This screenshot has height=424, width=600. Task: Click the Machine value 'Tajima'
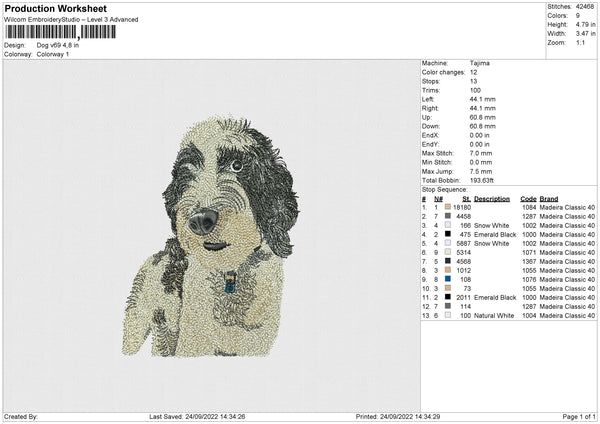[479, 63]
